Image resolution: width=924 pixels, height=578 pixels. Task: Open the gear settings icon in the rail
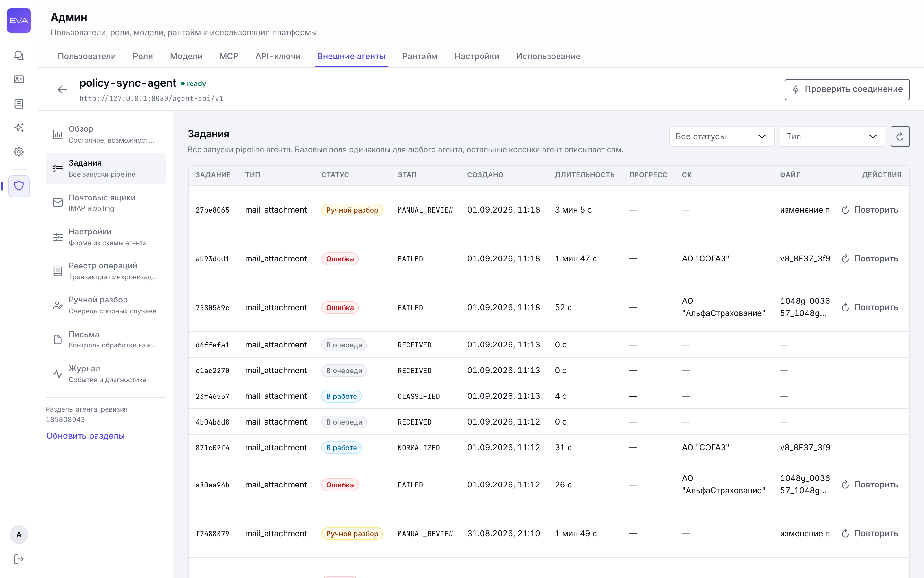pos(19,152)
